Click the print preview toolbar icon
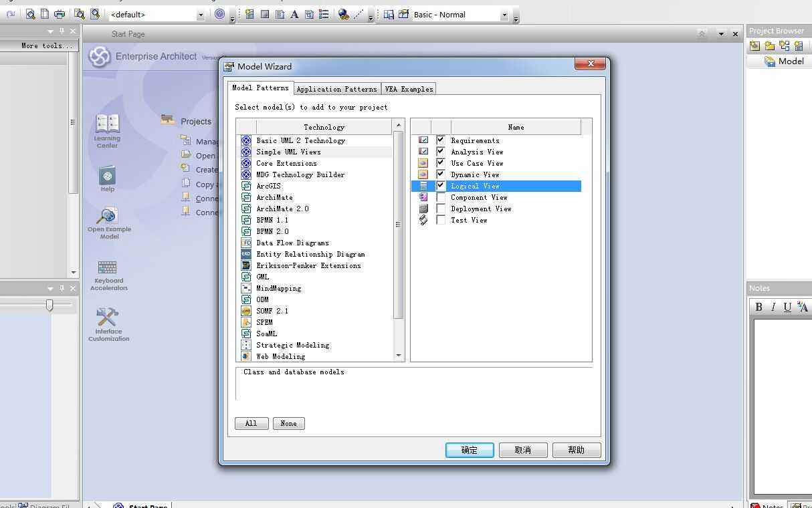Viewport: 812px width, 508px height. [31, 14]
